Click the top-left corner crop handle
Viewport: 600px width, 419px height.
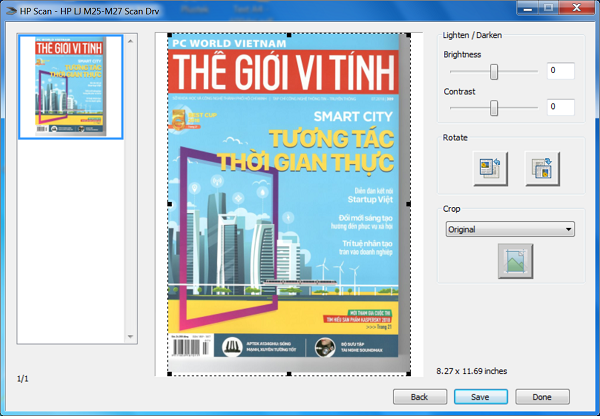[170, 35]
